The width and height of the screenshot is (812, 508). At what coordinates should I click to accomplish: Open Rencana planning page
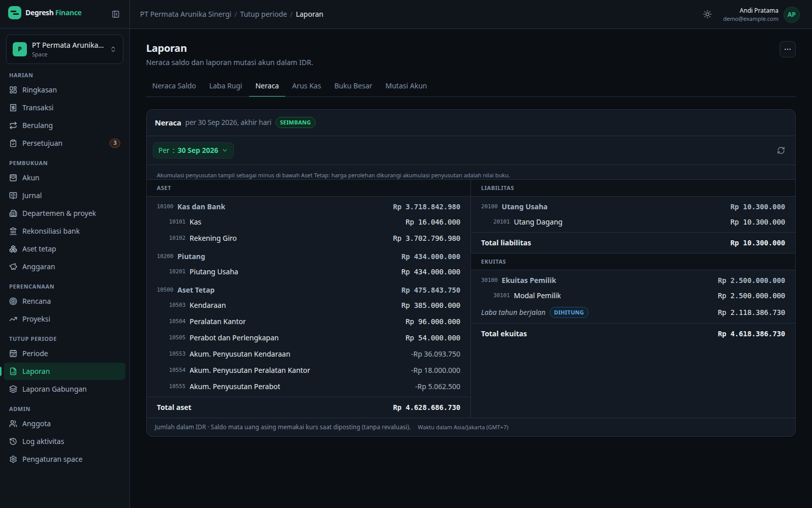pos(64,301)
